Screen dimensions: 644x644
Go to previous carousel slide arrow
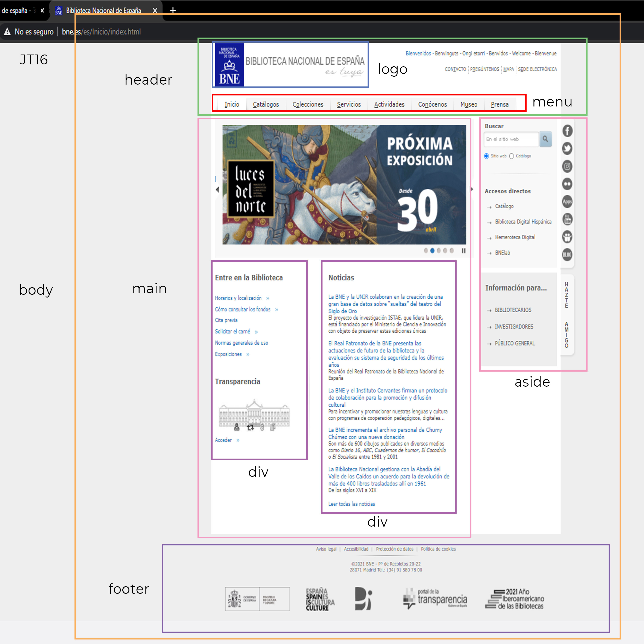coord(217,190)
